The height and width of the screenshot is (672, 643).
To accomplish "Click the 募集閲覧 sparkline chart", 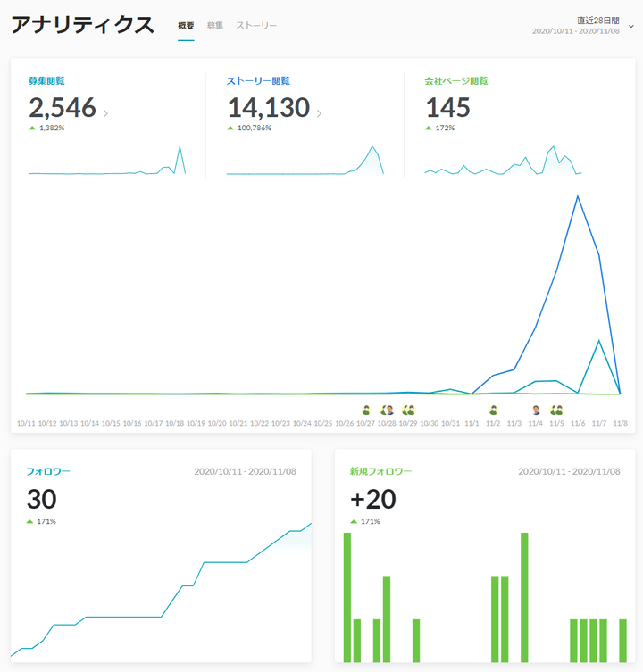I will tap(107, 162).
